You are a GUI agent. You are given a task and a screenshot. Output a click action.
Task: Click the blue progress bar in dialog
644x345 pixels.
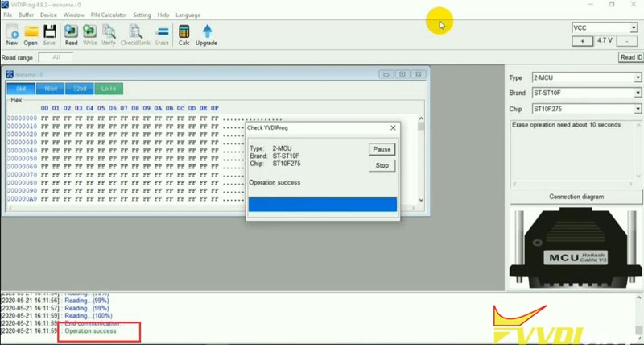tap(323, 205)
